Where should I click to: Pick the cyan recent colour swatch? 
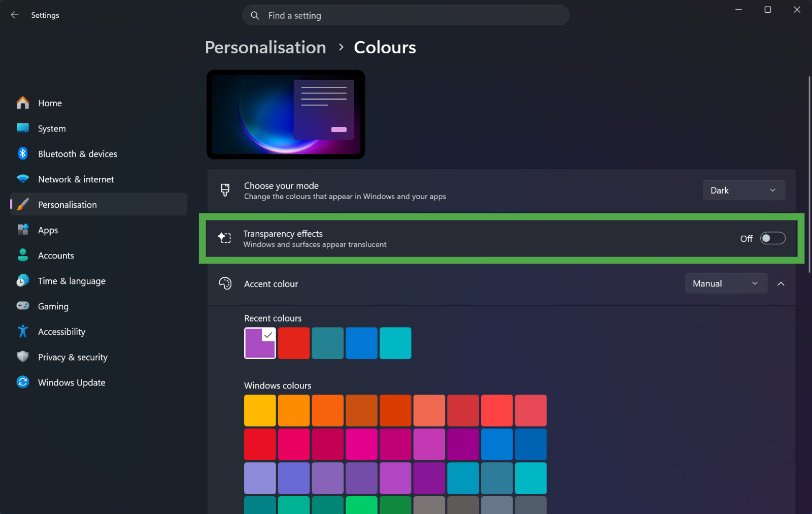tap(395, 343)
